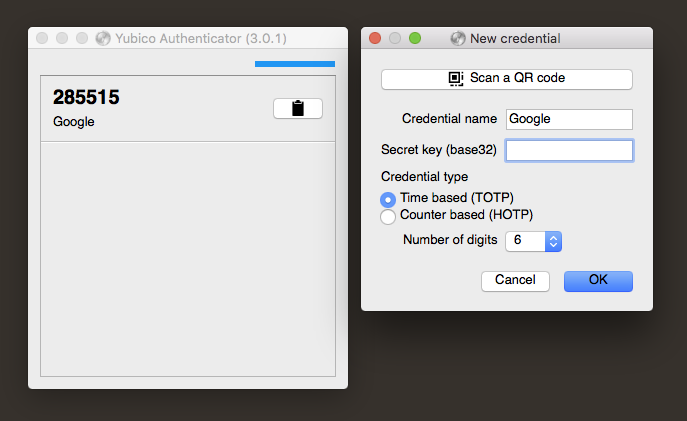Image resolution: width=687 pixels, height=421 pixels.
Task: Cancel the new credential dialog
Action: pyautogui.click(x=515, y=281)
